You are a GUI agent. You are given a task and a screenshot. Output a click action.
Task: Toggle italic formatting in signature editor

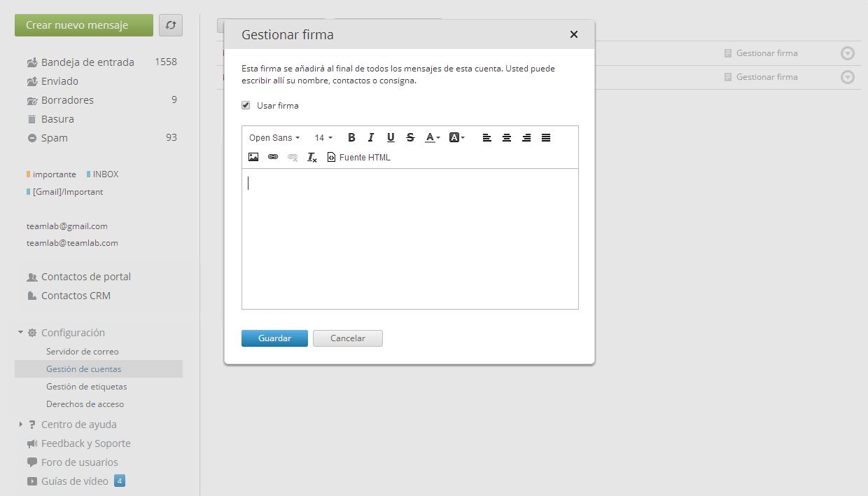(371, 137)
